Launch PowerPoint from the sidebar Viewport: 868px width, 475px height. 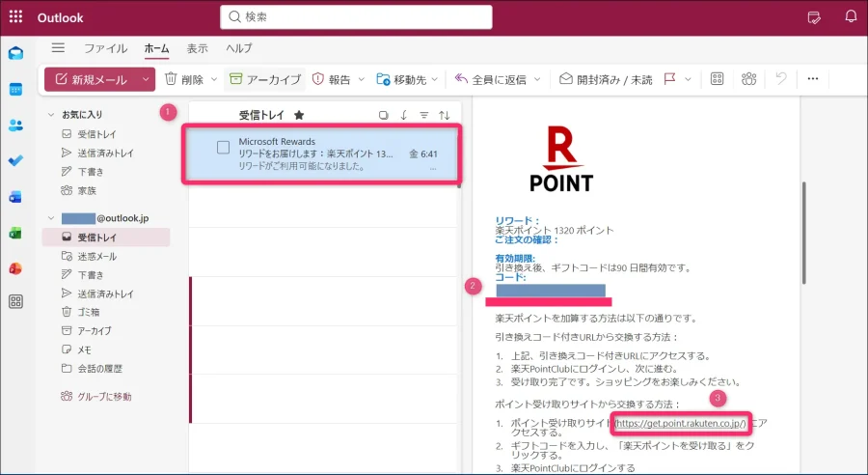(x=16, y=268)
